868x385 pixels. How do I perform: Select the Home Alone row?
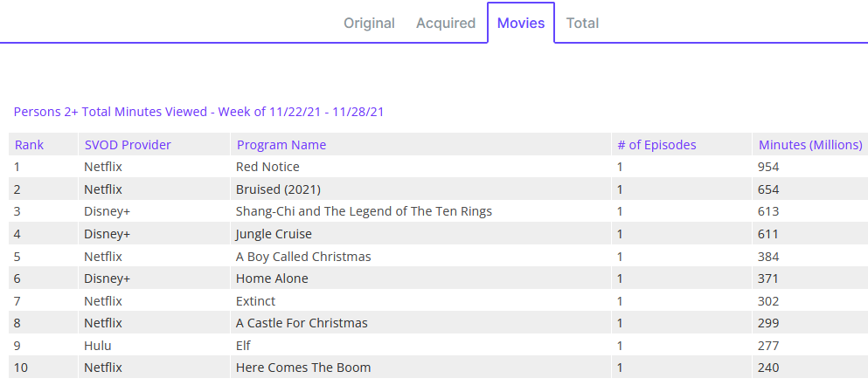pyautogui.click(x=272, y=278)
